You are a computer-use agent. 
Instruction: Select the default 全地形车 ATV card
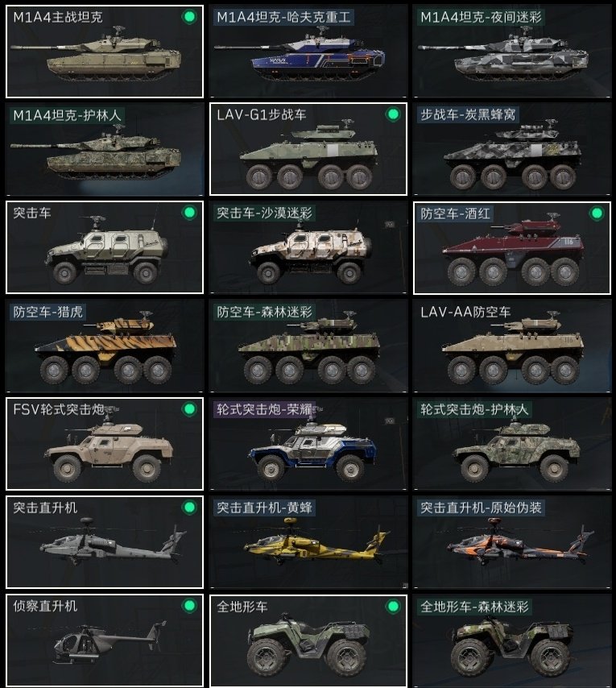[308, 641]
